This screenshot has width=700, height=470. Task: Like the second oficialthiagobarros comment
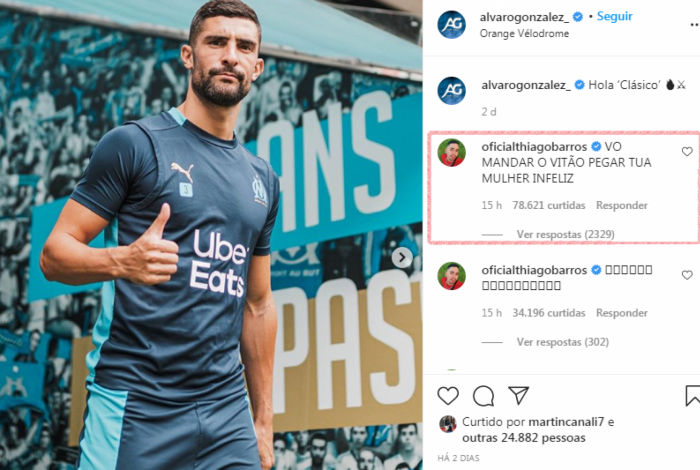687,275
